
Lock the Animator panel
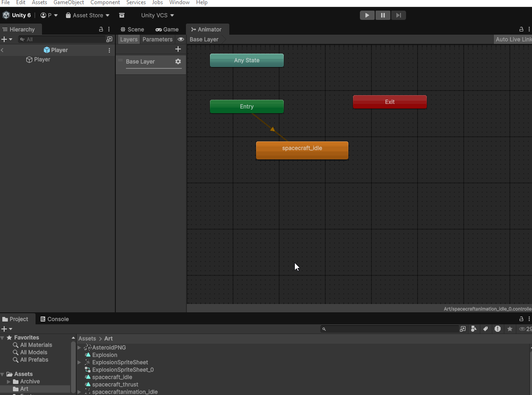(x=521, y=29)
